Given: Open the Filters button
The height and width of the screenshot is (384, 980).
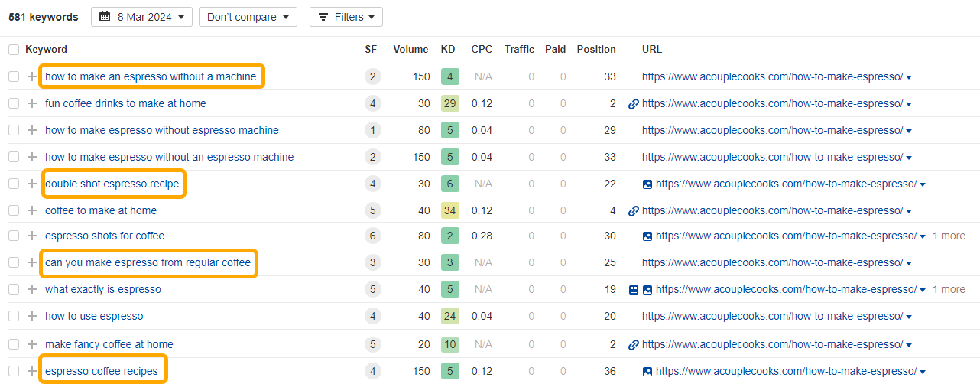Looking at the screenshot, I should (x=346, y=17).
